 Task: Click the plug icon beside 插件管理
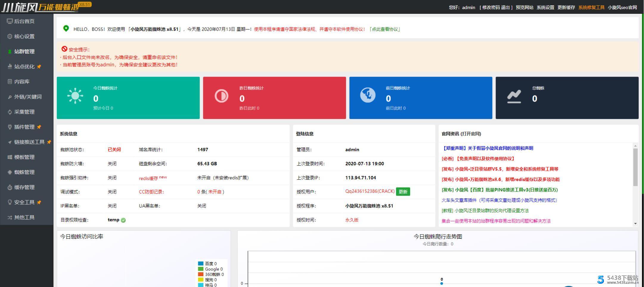(10, 127)
